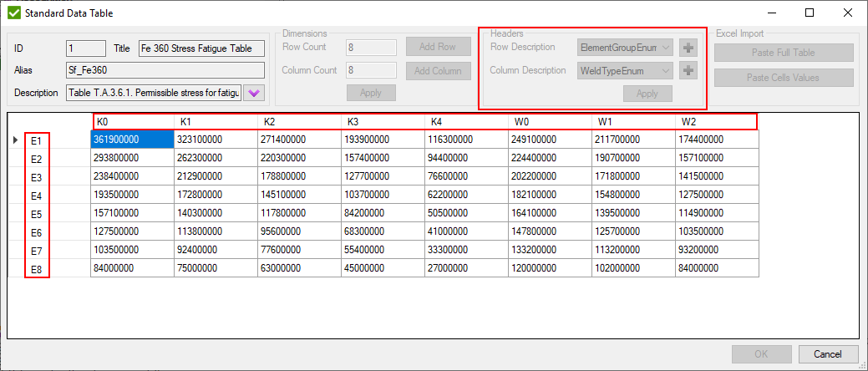Open the Column Description WeldTypeEnum dropdown

[625, 70]
